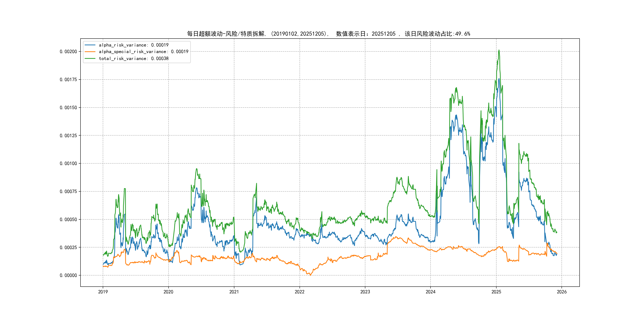Click the 2022 x-axis tick label
The width and height of the screenshot is (644, 322).
click(x=300, y=292)
